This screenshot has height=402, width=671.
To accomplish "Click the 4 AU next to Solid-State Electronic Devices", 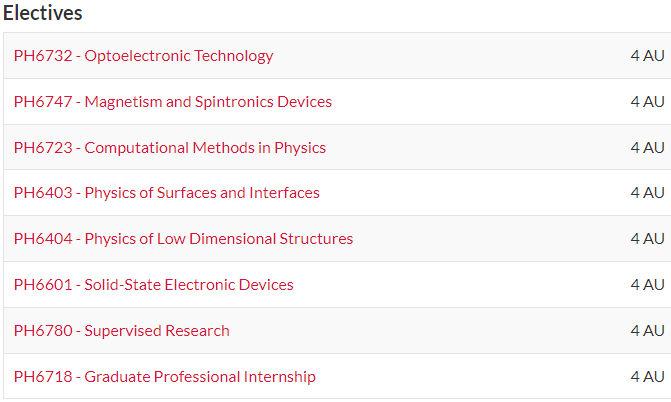I will [647, 285].
